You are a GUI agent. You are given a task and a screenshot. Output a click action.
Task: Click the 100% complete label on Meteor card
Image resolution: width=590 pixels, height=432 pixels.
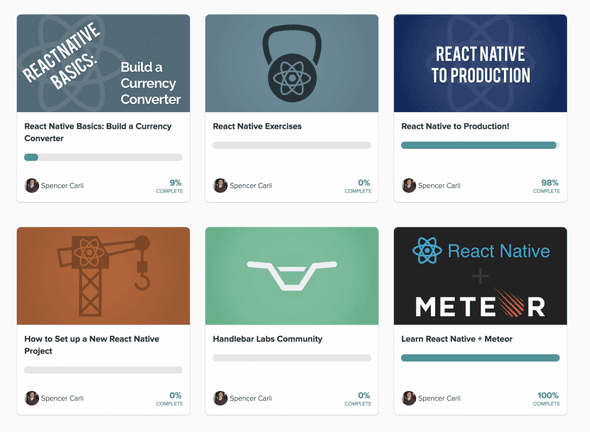pos(546,399)
